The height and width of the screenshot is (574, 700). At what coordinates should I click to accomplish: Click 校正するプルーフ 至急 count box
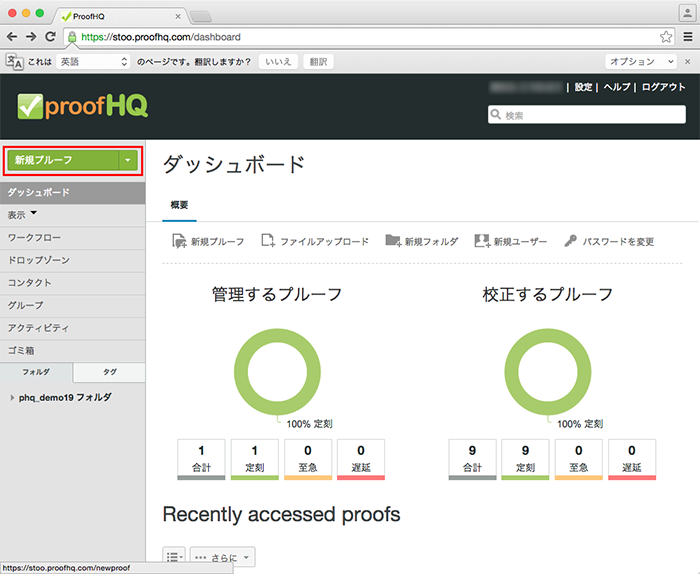tap(579, 459)
